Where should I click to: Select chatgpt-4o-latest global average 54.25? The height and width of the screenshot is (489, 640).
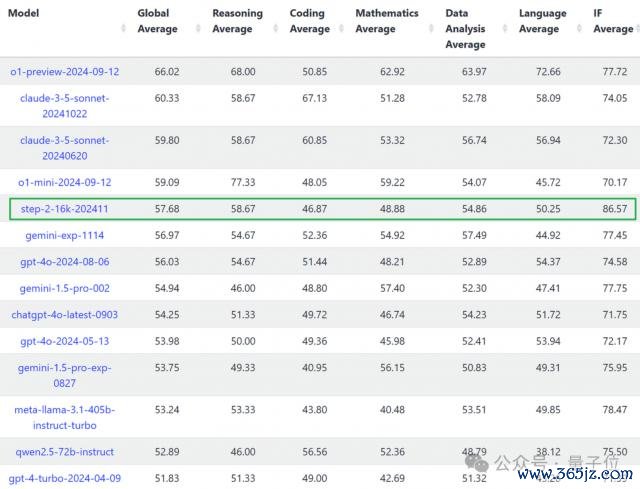[x=167, y=315]
